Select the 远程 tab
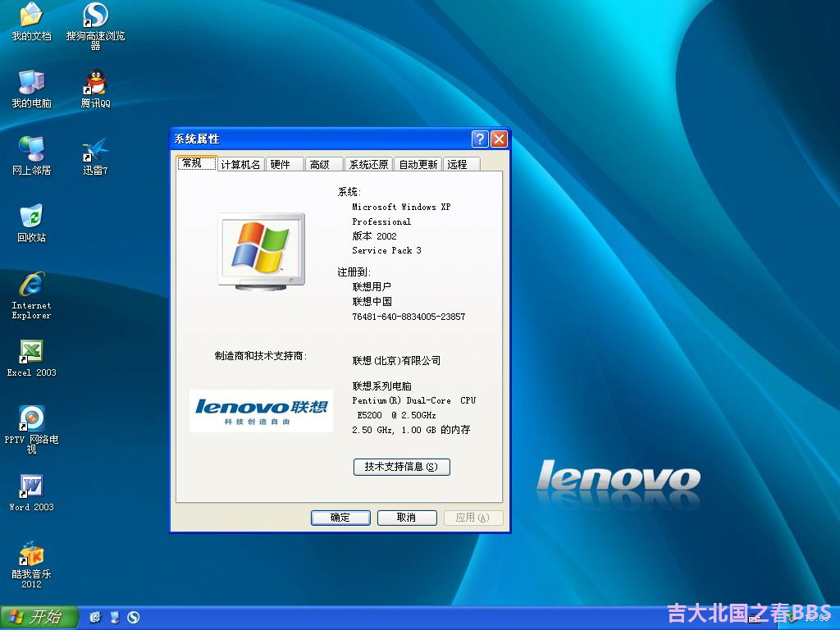840x630 pixels. click(462, 164)
